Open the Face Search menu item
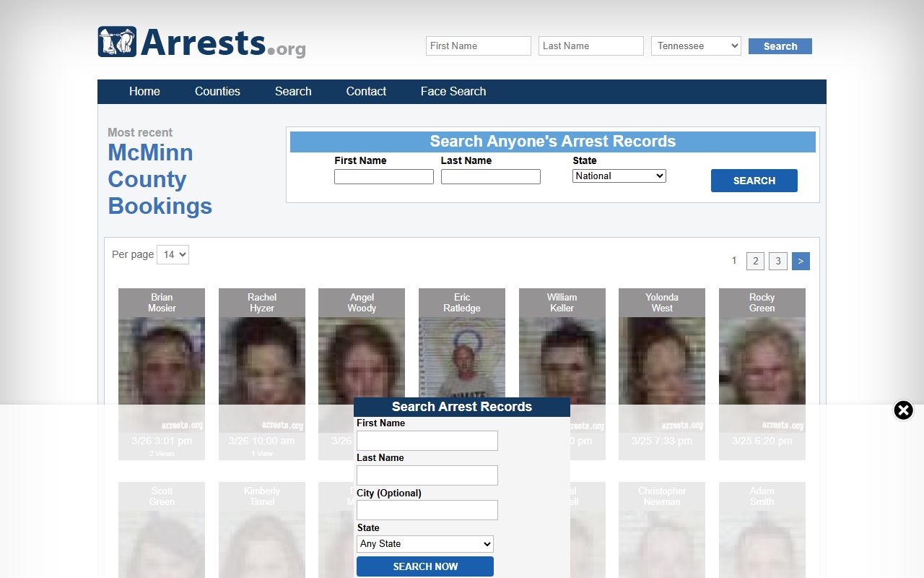 click(453, 91)
